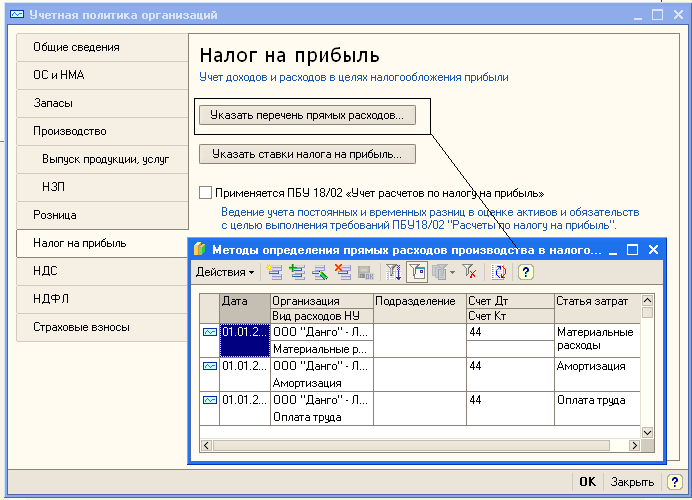Toggle filter by current column value

click(416, 272)
